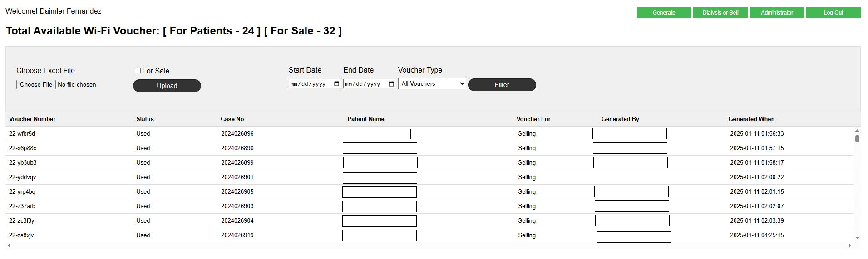
Task: Open the Administrator section
Action: pos(777,13)
